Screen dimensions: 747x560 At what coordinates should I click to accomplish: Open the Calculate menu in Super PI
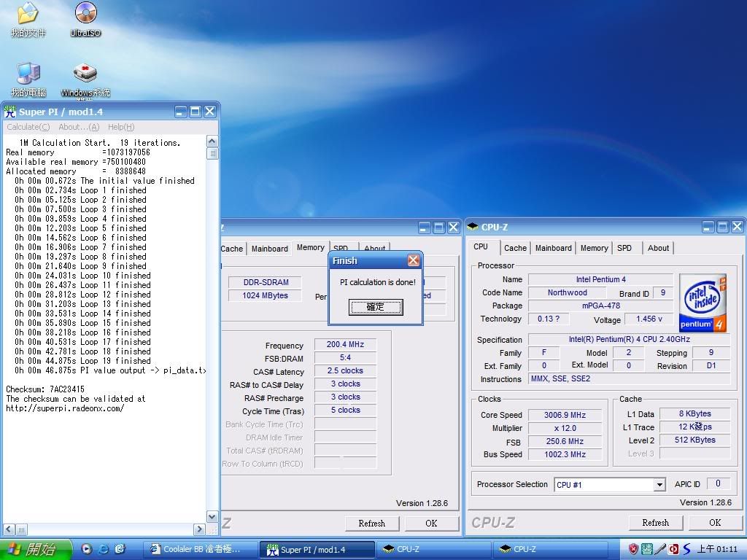28,127
